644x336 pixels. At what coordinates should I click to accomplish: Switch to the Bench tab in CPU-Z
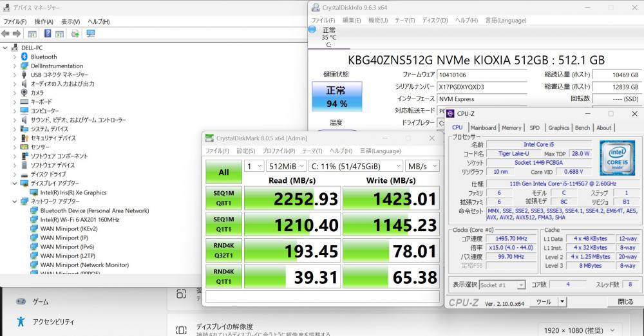582,127
